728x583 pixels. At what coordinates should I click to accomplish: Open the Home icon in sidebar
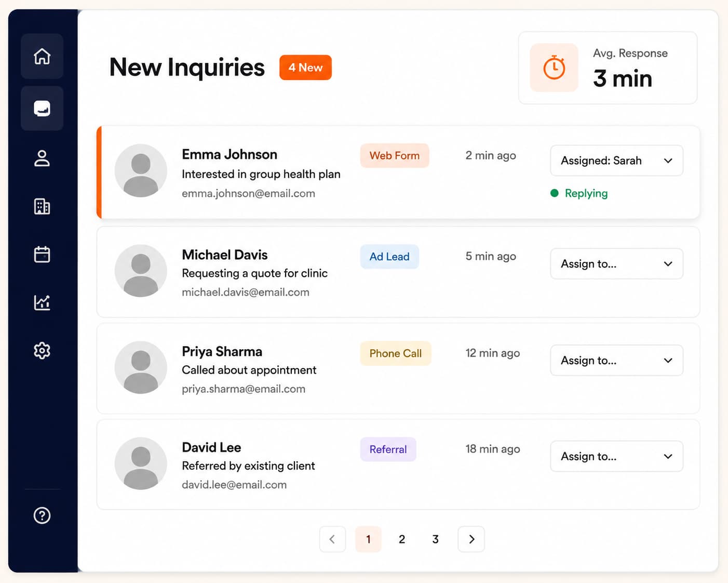42,56
